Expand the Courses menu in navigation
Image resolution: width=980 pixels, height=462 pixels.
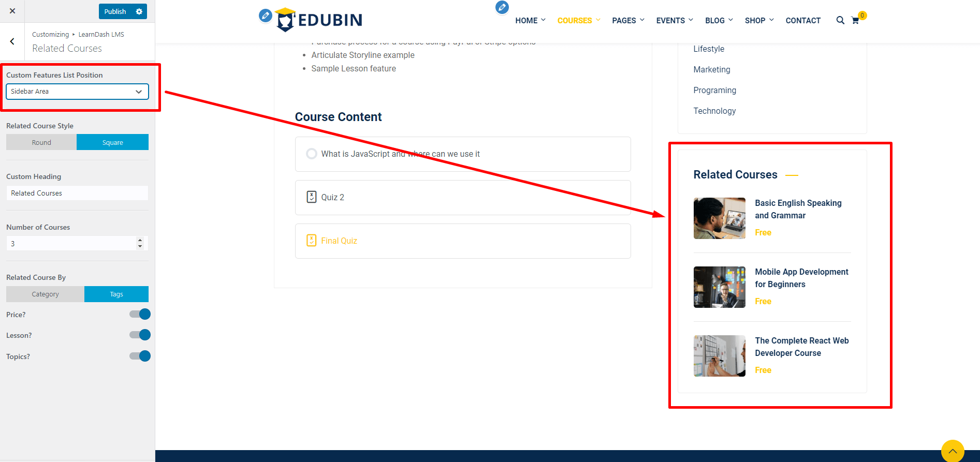point(578,21)
